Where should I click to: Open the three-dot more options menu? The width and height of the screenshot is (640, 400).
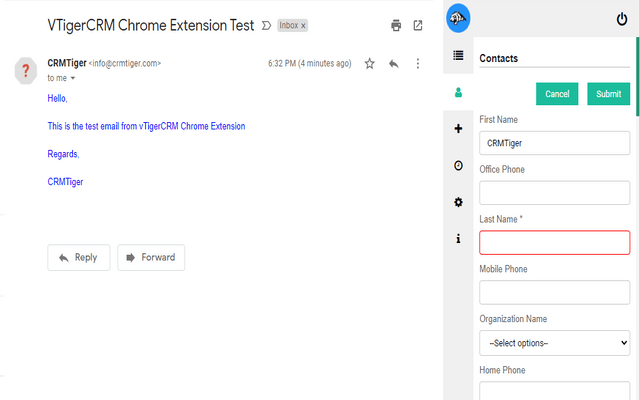pyautogui.click(x=418, y=64)
